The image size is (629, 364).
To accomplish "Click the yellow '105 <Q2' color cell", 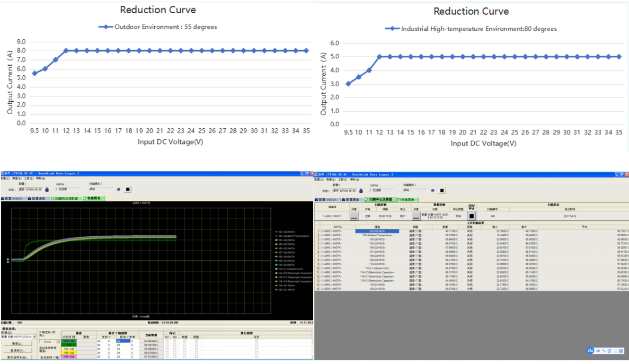I will [x=69, y=353].
